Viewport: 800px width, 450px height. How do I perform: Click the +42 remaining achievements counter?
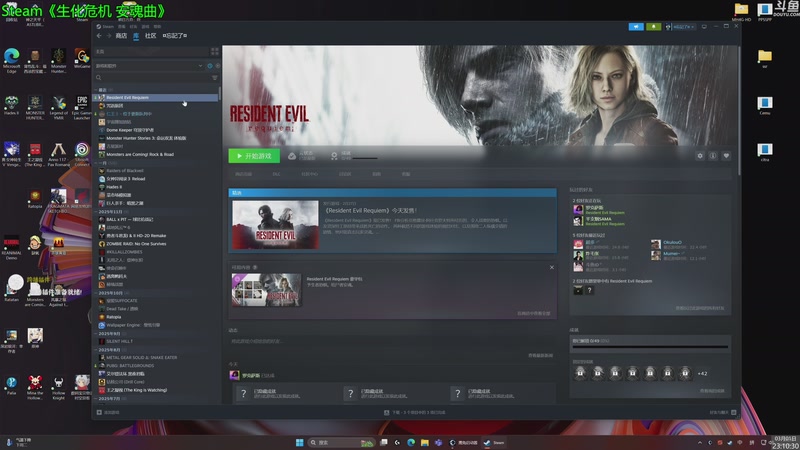tap(703, 373)
